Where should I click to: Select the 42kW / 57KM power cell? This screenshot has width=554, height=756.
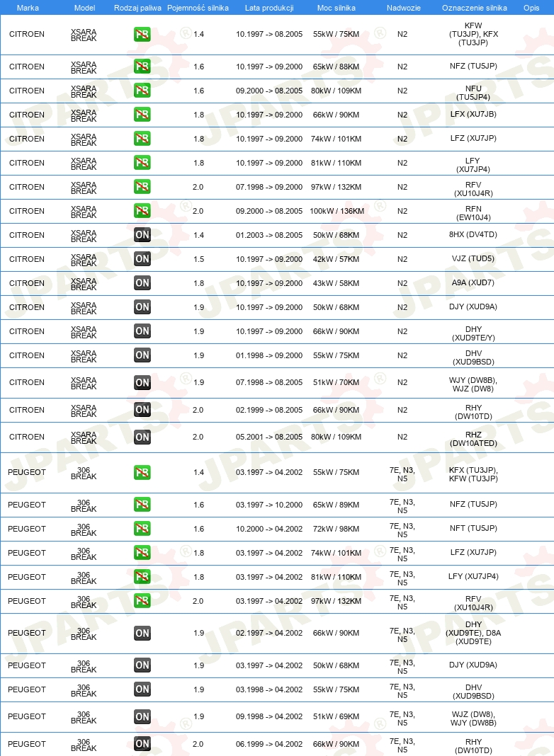(x=336, y=259)
